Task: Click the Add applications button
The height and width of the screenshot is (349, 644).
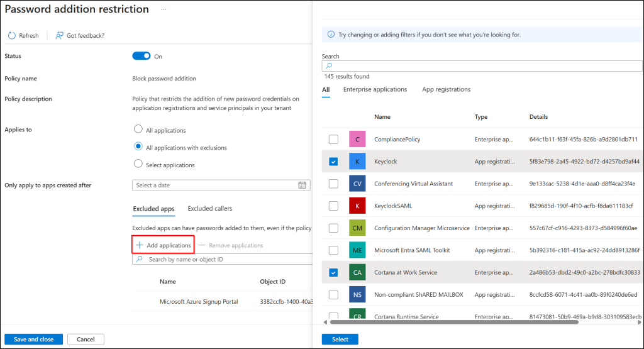Action: pyautogui.click(x=164, y=245)
